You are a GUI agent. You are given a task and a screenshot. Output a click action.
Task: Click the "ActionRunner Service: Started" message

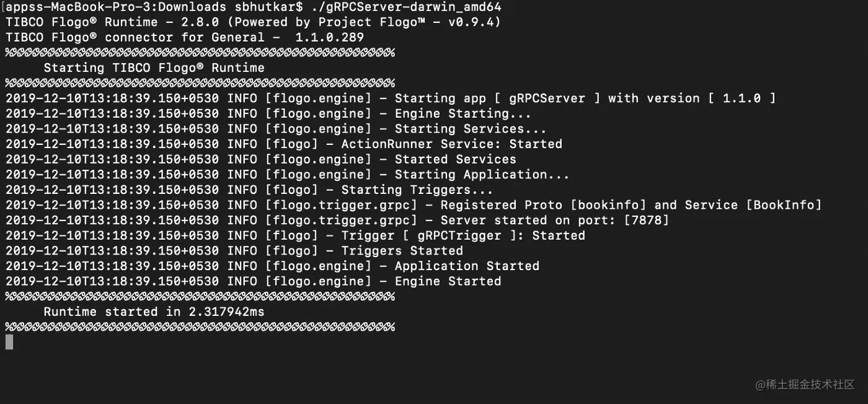click(x=451, y=144)
